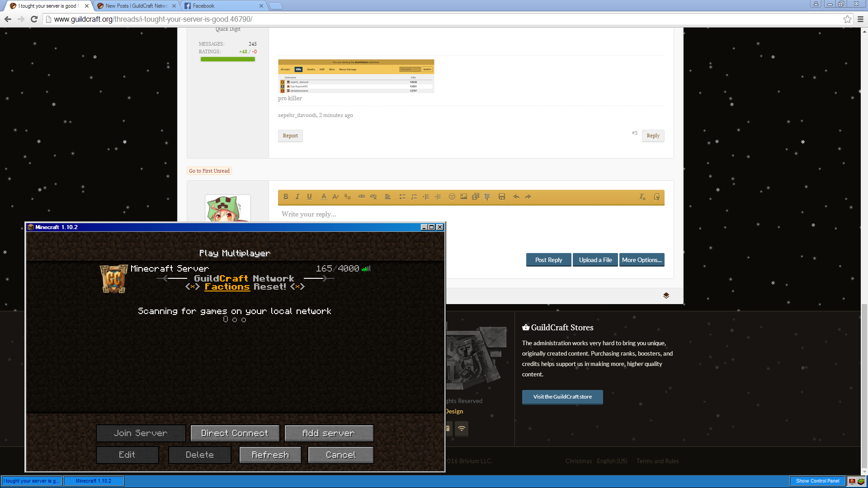Click the outdent icon

pos(426,197)
